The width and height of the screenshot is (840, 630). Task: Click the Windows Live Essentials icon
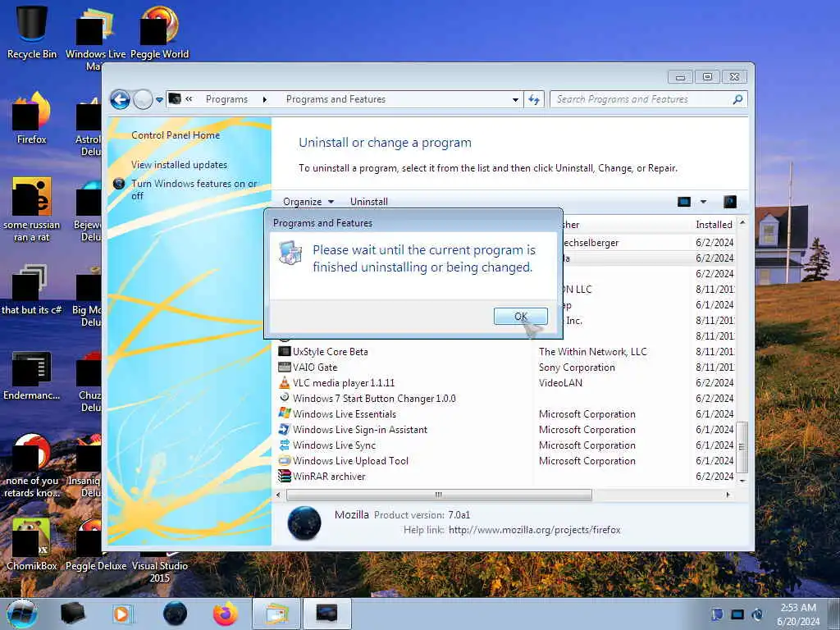[x=285, y=413]
